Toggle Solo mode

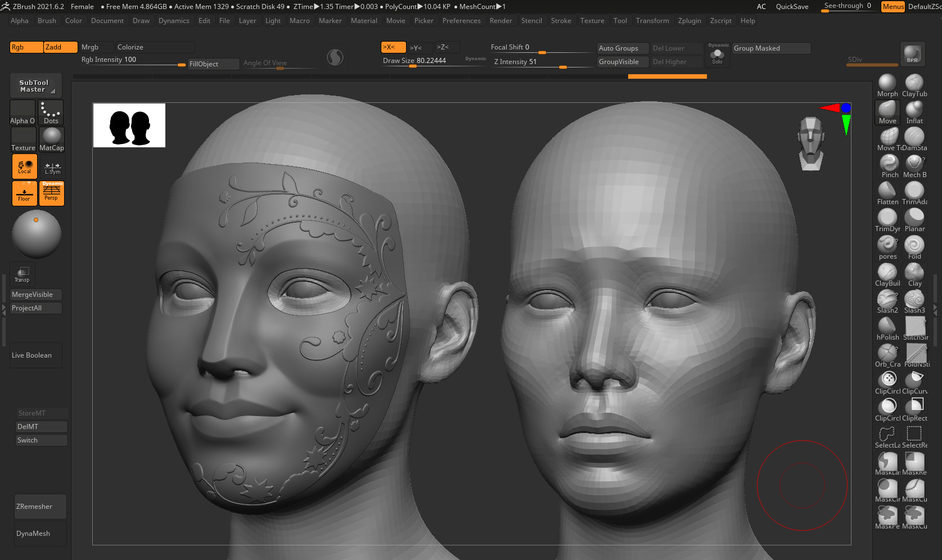coord(717,55)
